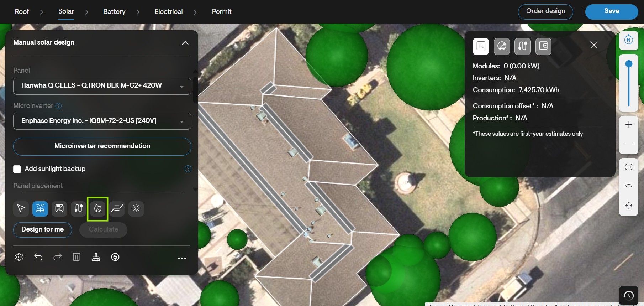Screen dimensions: 644x306
Task: Go to the Electrical step
Action: click(x=169, y=12)
